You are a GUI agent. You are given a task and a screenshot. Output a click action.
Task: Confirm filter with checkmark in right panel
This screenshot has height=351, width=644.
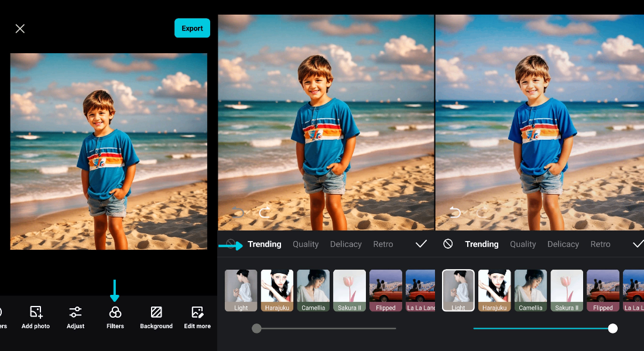(x=638, y=244)
